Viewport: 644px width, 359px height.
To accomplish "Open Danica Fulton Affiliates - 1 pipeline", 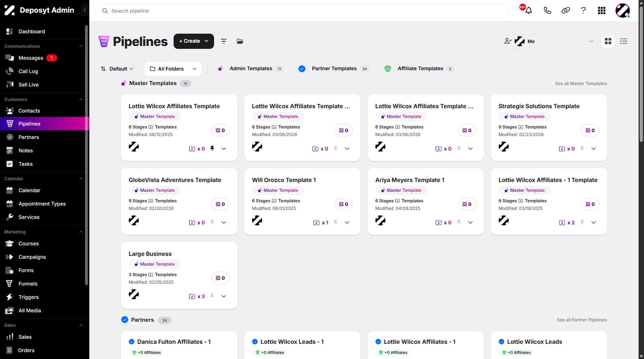I will (174, 342).
